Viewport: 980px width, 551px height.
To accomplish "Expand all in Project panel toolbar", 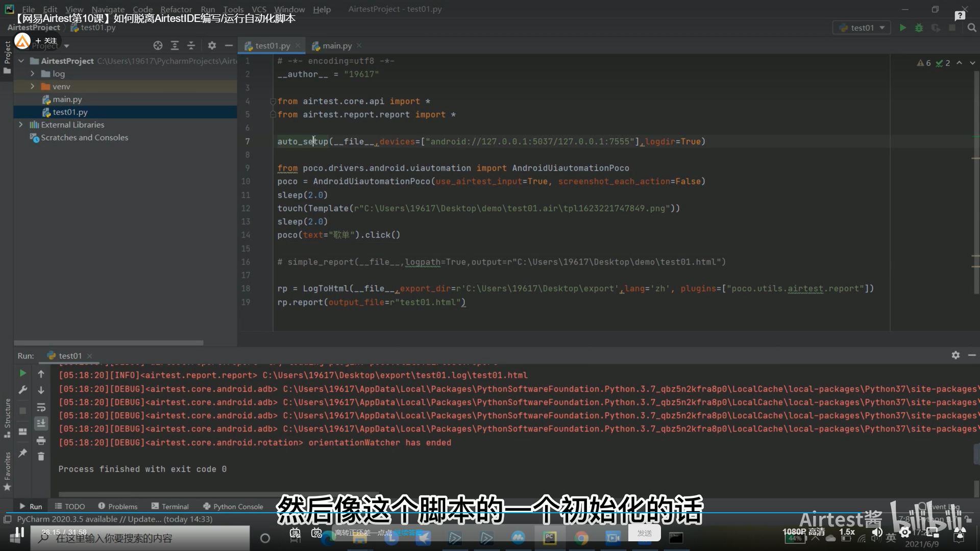I will click(x=175, y=45).
